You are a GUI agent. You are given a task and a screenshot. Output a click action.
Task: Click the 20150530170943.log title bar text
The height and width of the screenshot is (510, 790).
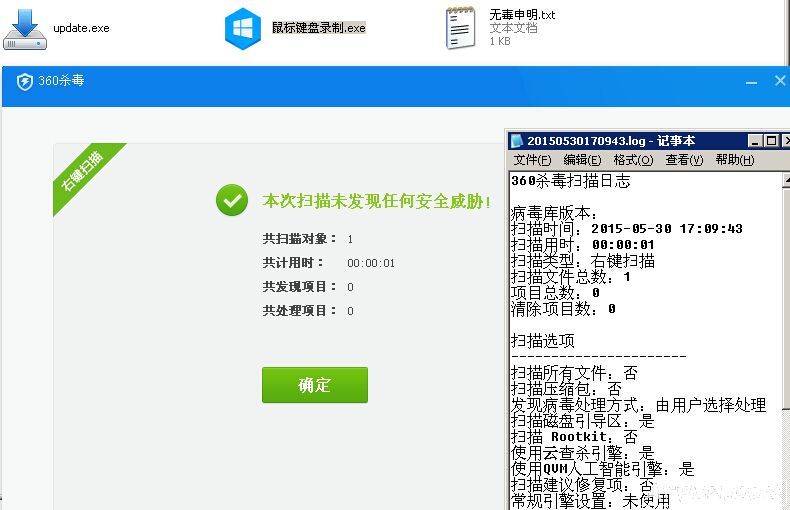(611, 141)
